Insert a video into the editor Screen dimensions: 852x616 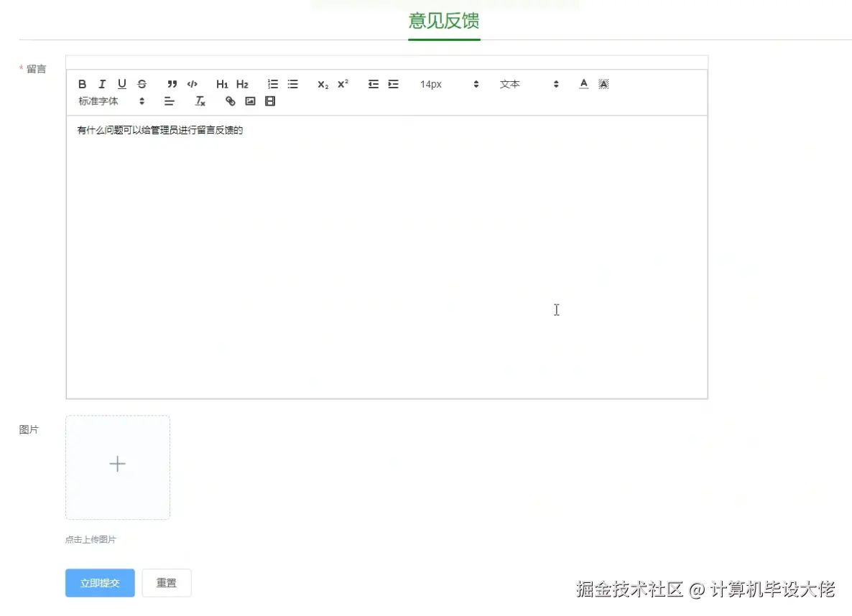pos(270,101)
